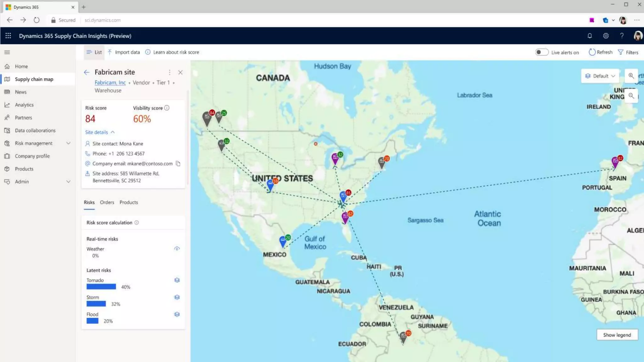
Task: Open the Fabricam site more options menu
Action: click(x=169, y=72)
